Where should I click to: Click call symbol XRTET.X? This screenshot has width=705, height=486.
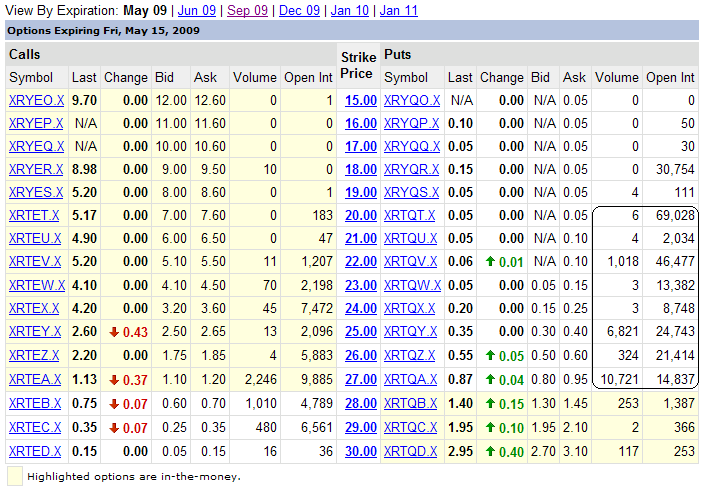pyautogui.click(x=34, y=215)
